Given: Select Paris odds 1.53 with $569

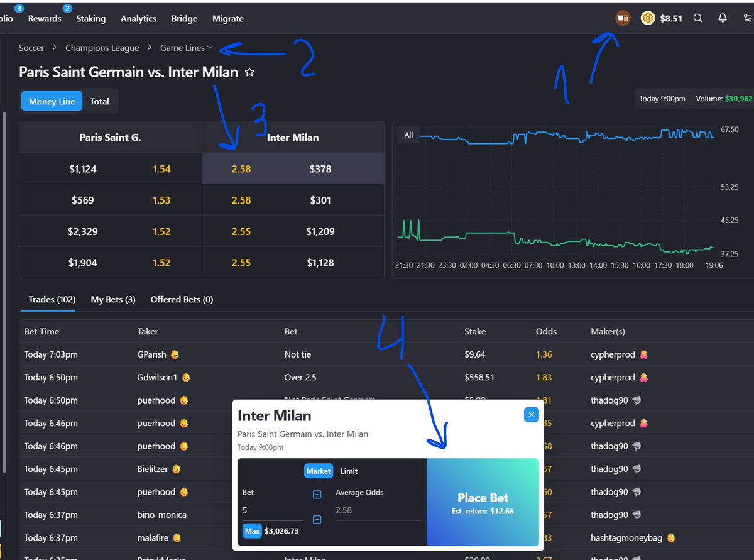Looking at the screenshot, I should pyautogui.click(x=161, y=200).
